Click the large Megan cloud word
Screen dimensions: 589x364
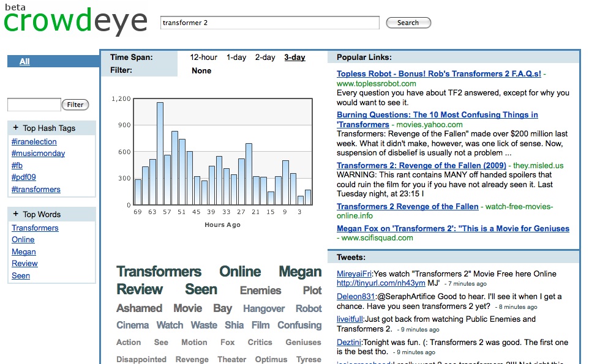[x=300, y=272]
